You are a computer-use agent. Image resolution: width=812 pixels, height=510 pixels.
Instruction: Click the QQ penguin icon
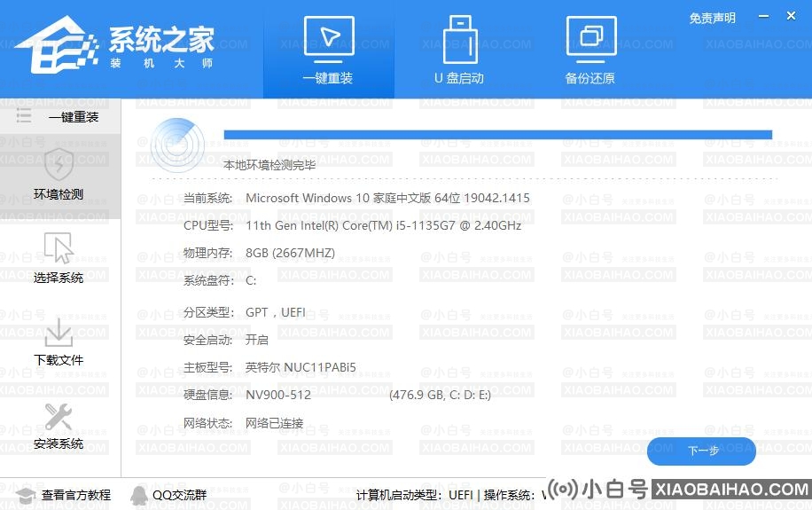coord(138,495)
